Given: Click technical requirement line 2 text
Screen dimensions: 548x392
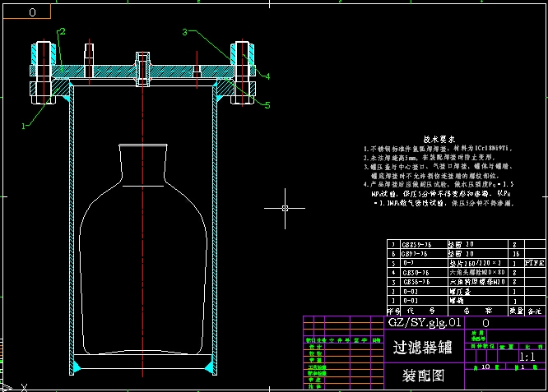Looking at the screenshot, I should click(x=430, y=158).
